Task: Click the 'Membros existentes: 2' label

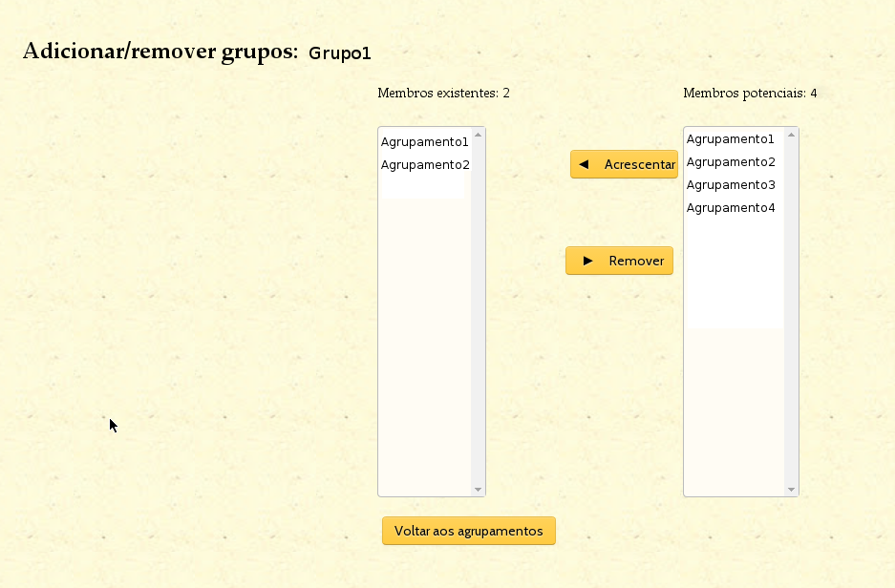Action: [443, 93]
